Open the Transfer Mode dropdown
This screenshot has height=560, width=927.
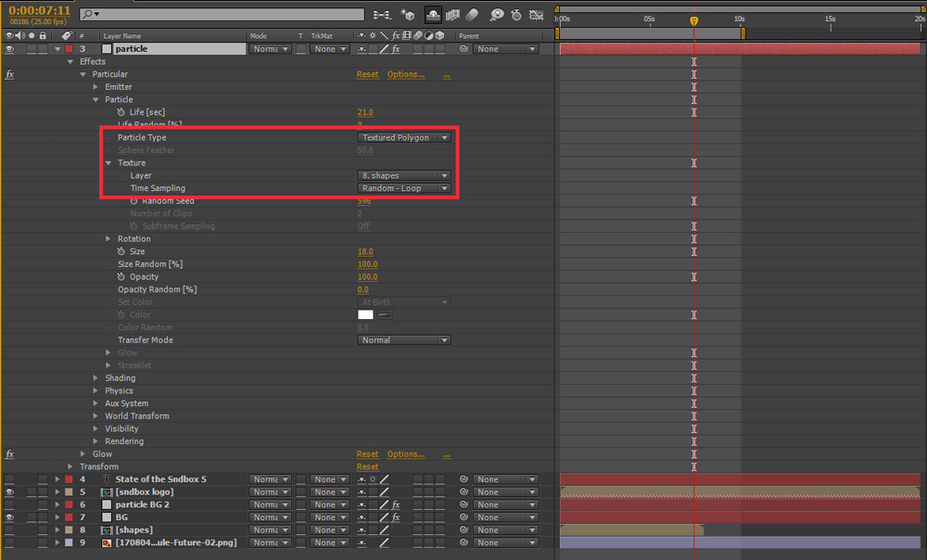point(404,340)
